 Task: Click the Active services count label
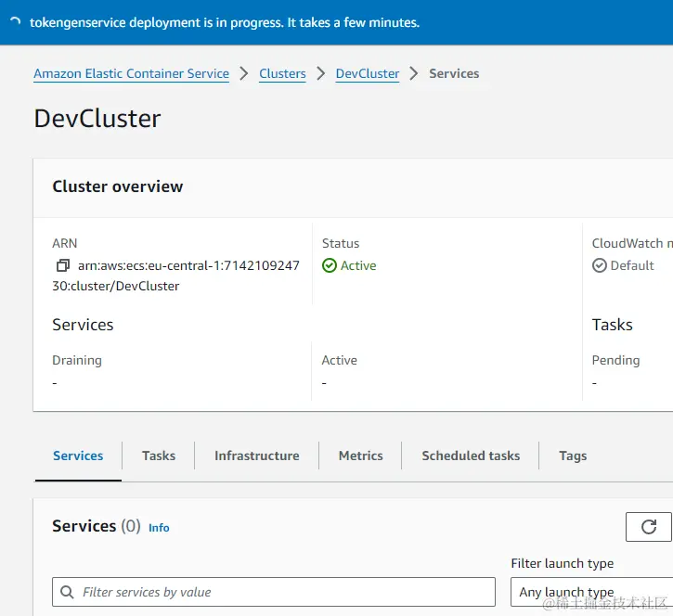click(340, 360)
